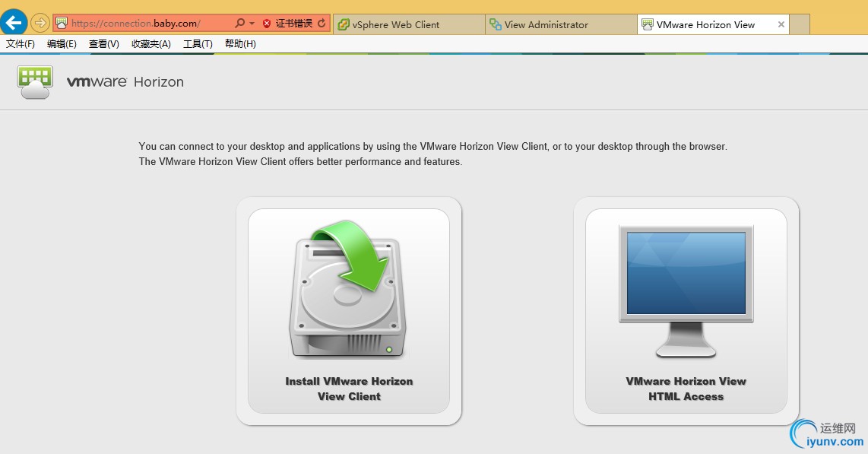Open a new blank browser tab
Screen dimensions: 868x454
pyautogui.click(x=800, y=24)
